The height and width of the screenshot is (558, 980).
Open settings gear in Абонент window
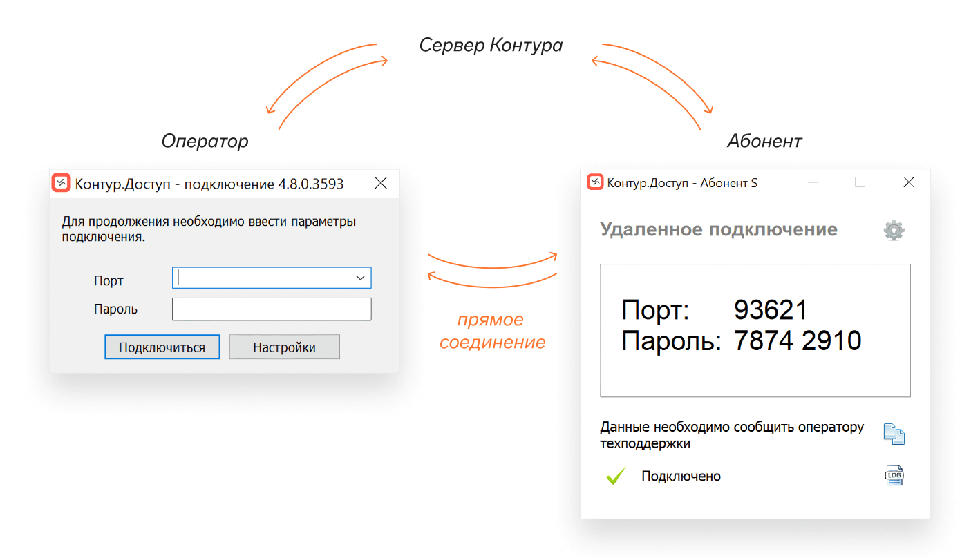894,230
